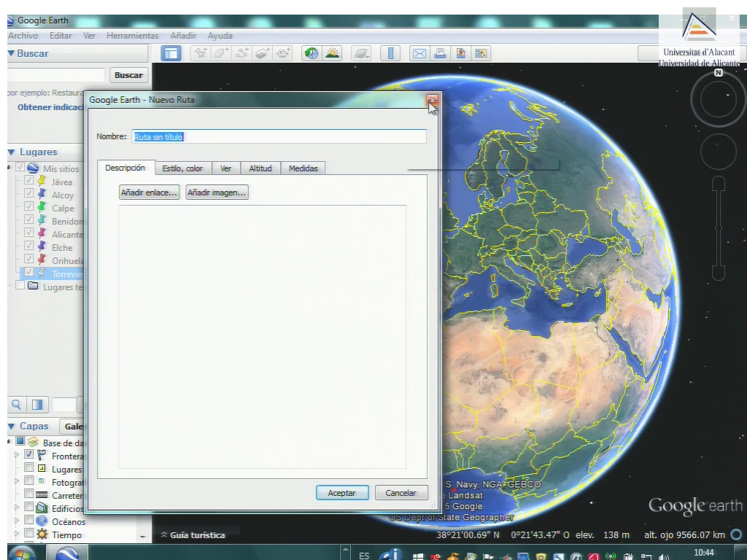Open the planet switcher icon in toolbar
The image size is (747, 560).
point(361,53)
